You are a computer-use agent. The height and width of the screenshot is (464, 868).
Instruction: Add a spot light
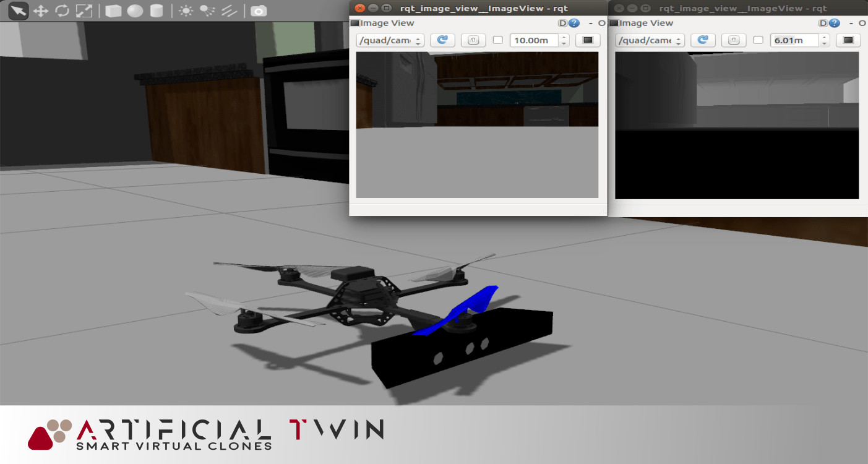coord(208,11)
